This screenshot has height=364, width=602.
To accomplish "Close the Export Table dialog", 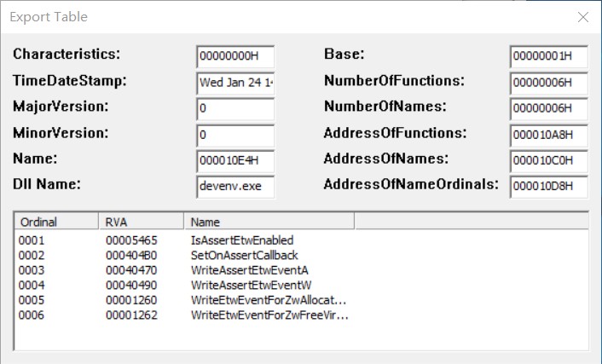I will point(583,17).
